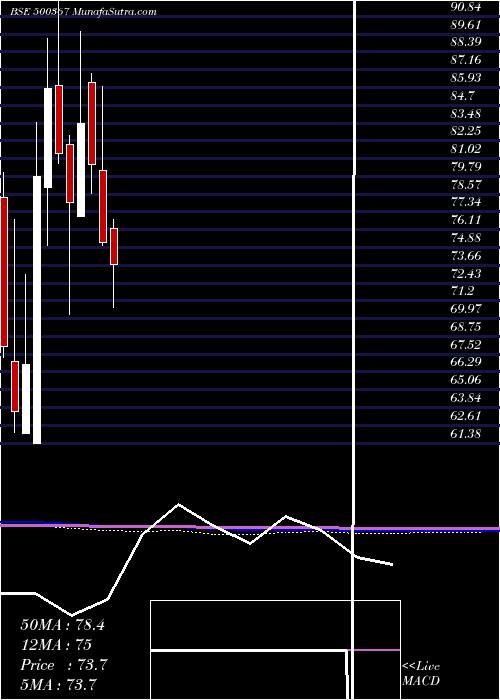Viewport: 500px width, 700px height.
Task: Click the 68.75 price axis label
Action: (x=466, y=327)
